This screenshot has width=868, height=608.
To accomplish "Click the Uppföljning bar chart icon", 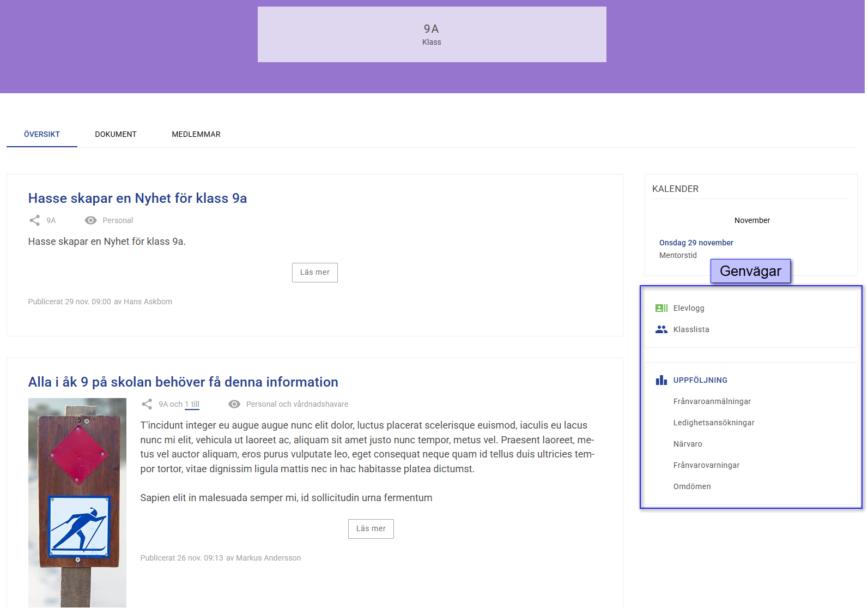I will coord(661,380).
